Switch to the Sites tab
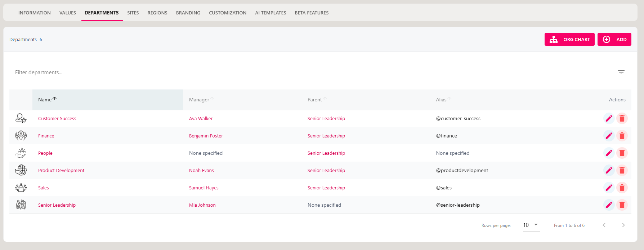 (x=133, y=13)
